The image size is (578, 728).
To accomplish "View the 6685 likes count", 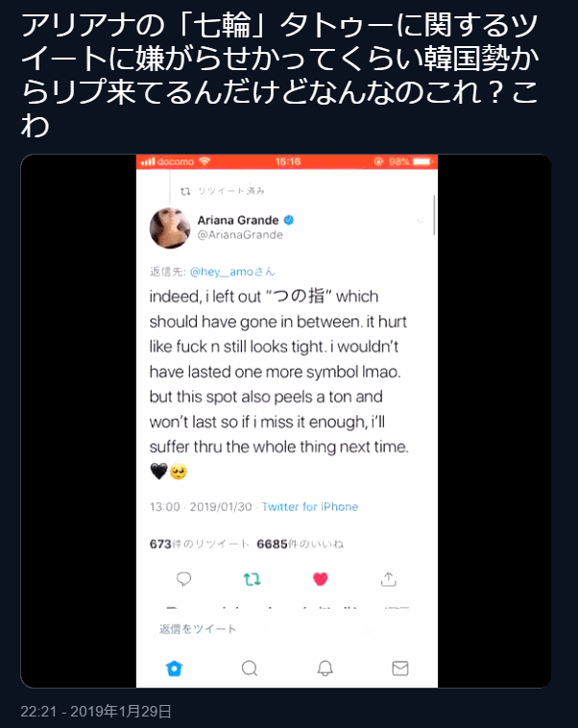I will point(300,544).
